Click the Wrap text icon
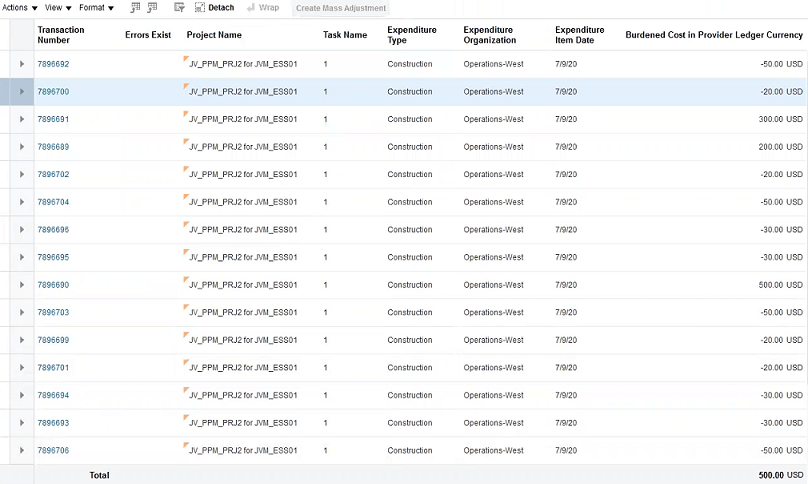Viewport: 808px width, 484px height. click(263, 8)
